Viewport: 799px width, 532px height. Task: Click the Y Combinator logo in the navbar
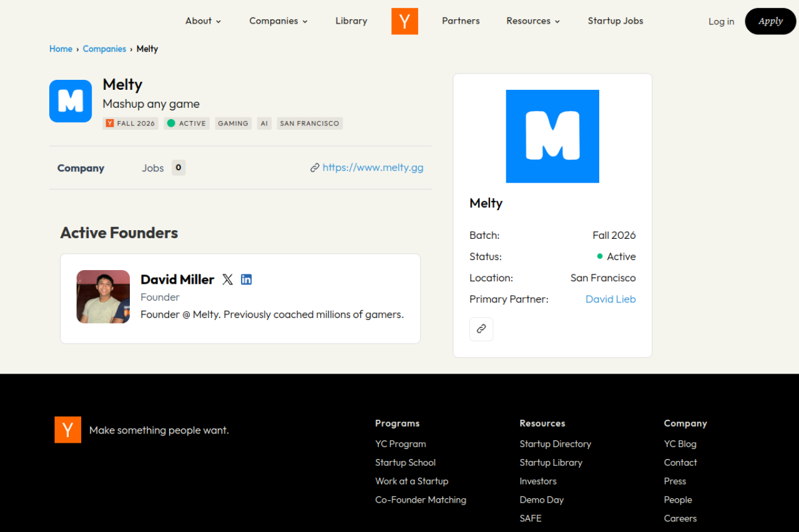[x=404, y=21]
